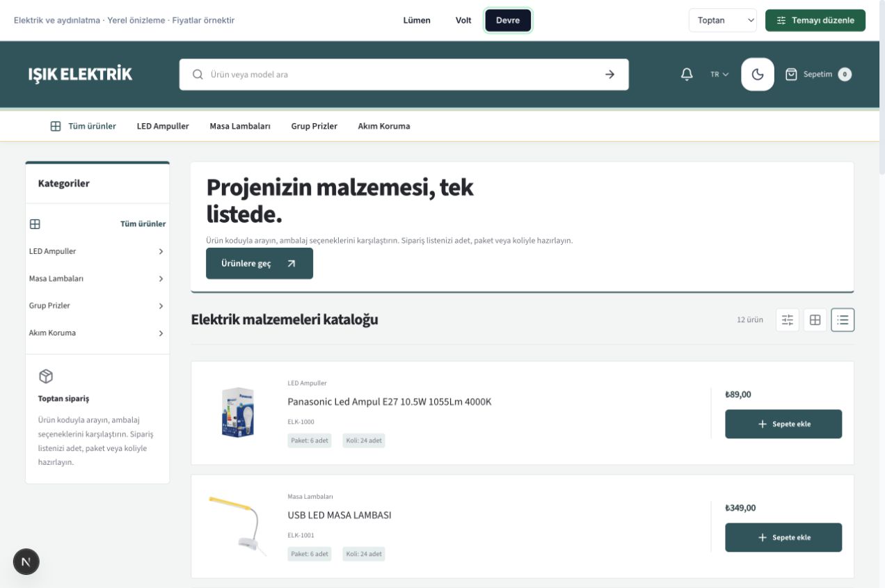Click the Next.js N badge icon
885x588 pixels.
pos(26,562)
